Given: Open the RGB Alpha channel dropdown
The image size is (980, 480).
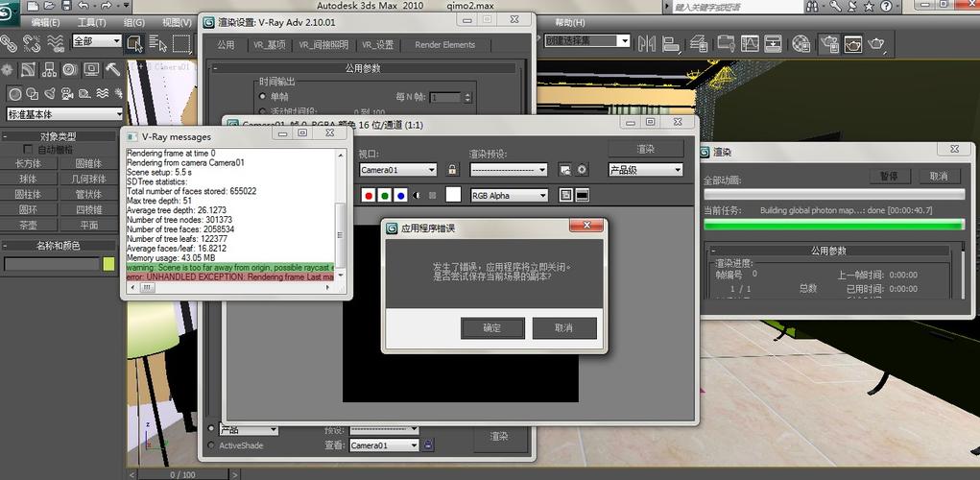Looking at the screenshot, I should [509, 195].
